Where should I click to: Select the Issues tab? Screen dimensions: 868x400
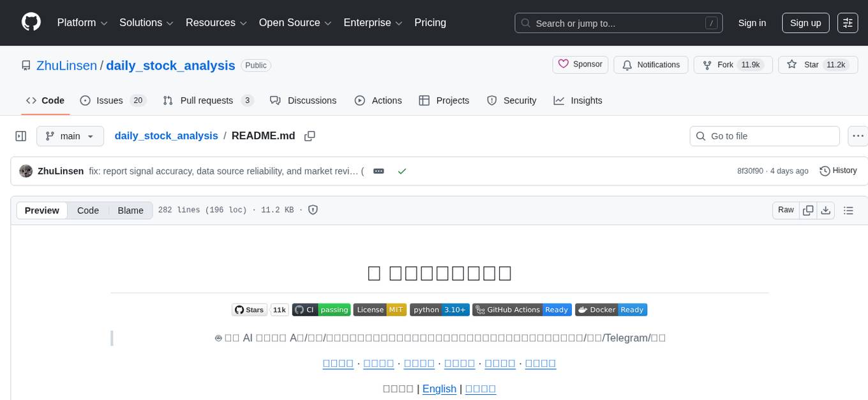(x=109, y=100)
